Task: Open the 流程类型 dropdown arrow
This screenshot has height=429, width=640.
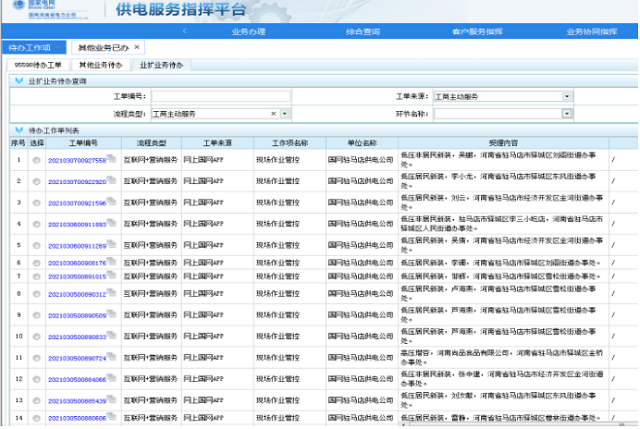Action: [285, 113]
